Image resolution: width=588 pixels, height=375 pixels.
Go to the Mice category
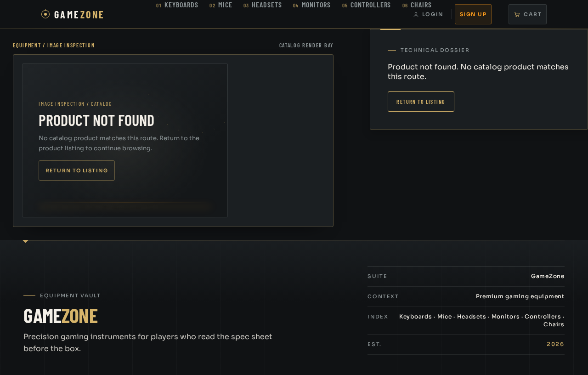tap(221, 5)
